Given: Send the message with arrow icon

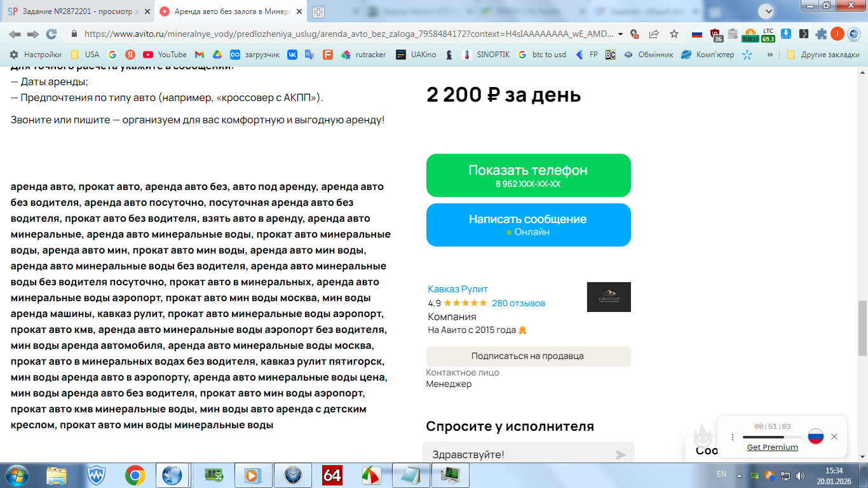Looking at the screenshot, I should point(621,454).
